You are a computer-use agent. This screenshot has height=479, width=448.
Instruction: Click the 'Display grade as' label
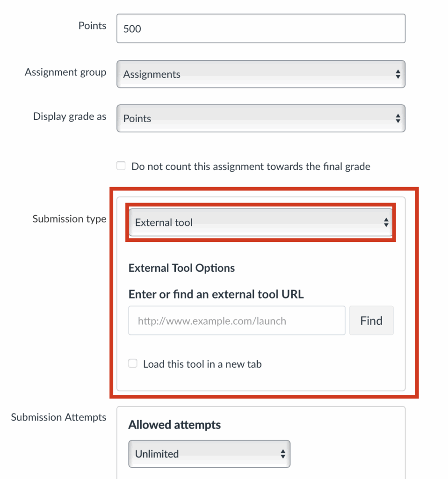point(70,116)
